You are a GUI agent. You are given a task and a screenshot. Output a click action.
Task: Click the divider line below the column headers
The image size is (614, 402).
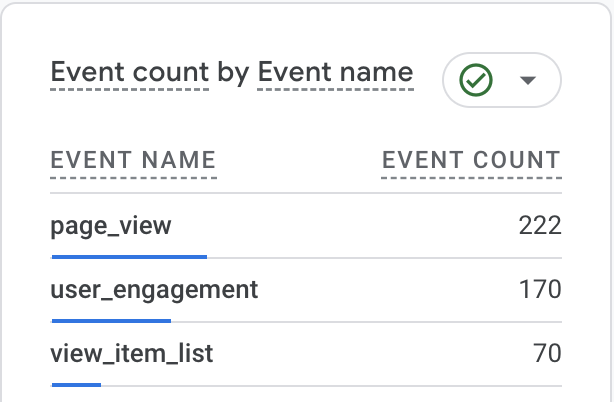(x=306, y=193)
